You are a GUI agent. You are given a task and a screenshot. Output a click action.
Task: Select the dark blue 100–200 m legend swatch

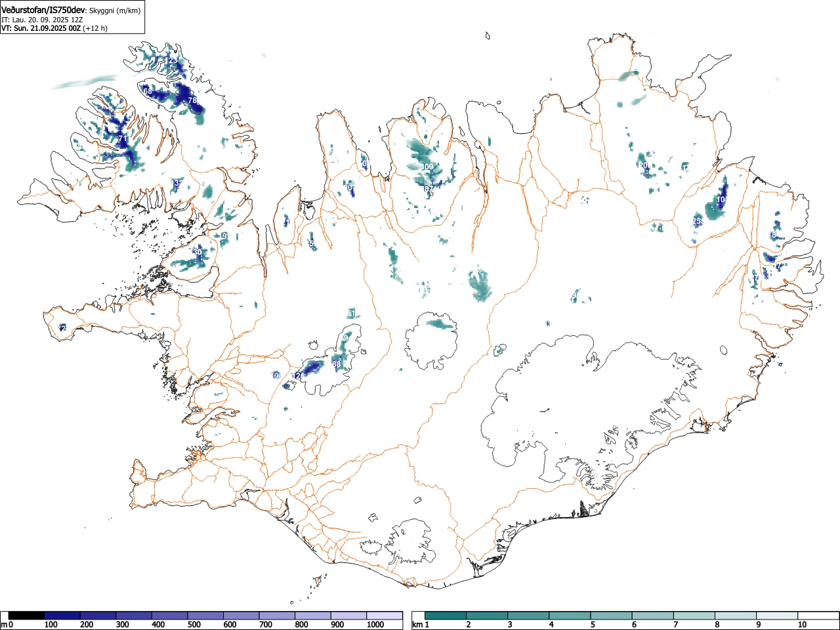pyautogui.click(x=62, y=616)
